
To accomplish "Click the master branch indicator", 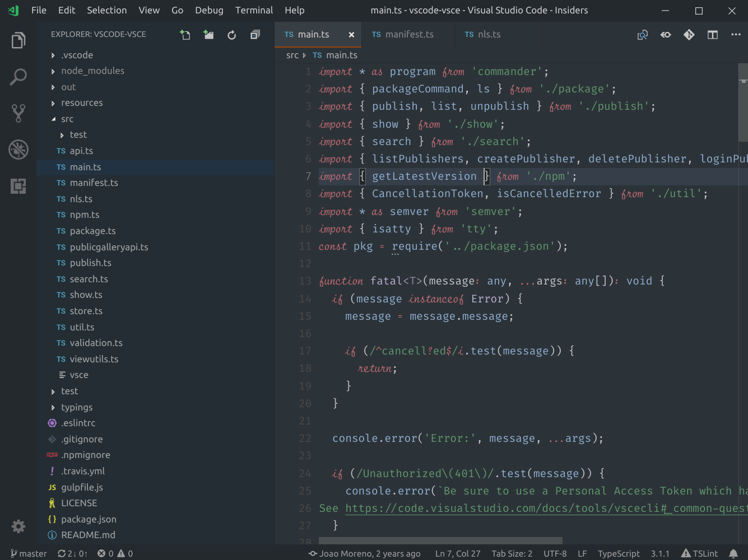I will [x=28, y=553].
